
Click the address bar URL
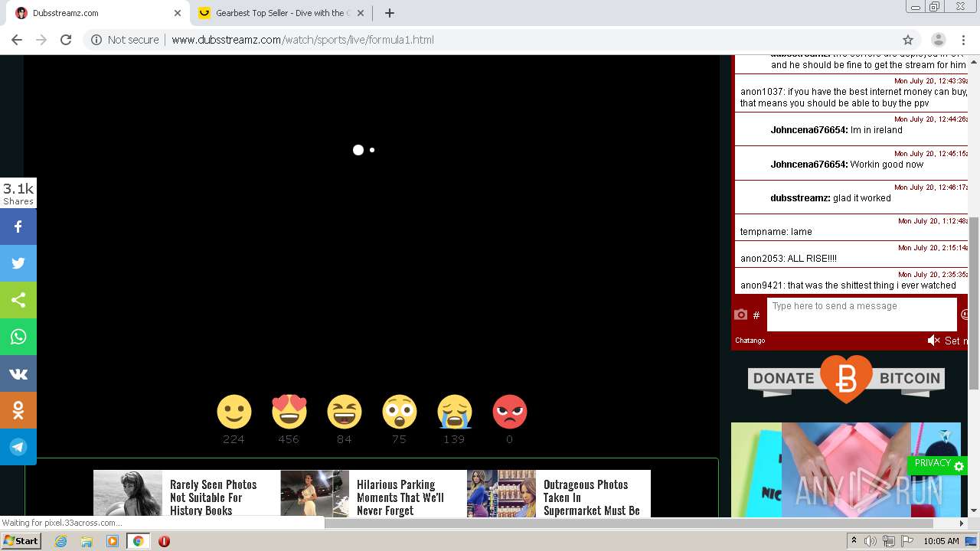(302, 40)
